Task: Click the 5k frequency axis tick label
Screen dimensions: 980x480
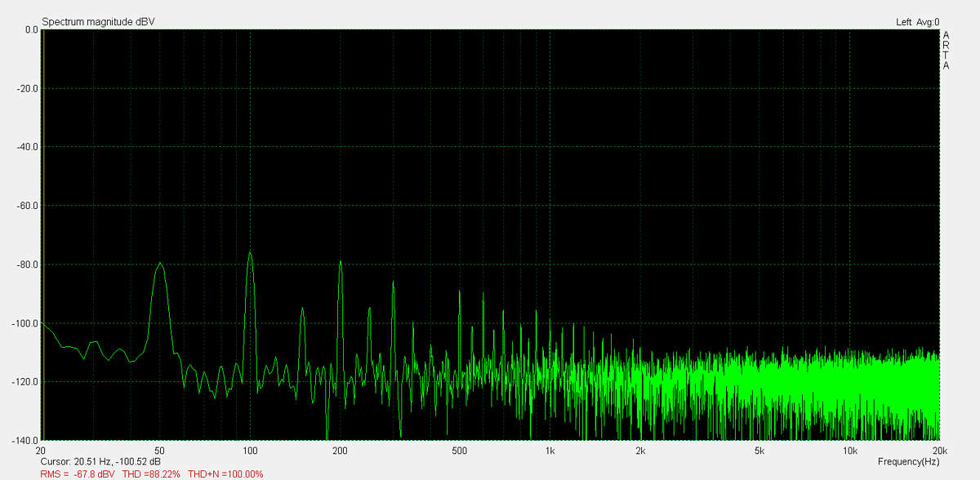Action: 759,451
